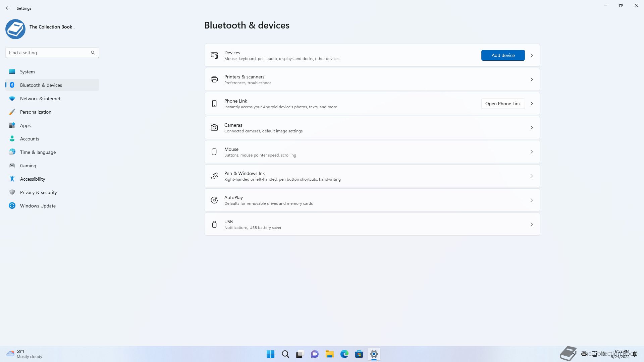Select Bluetooth & devices in sidebar

(x=52, y=85)
